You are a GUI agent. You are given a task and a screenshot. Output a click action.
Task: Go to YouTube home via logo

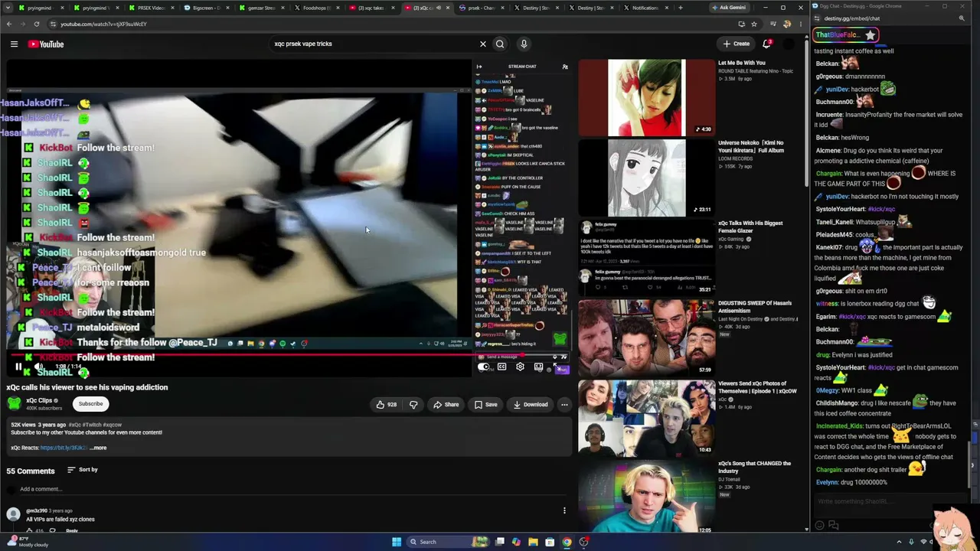[46, 44]
